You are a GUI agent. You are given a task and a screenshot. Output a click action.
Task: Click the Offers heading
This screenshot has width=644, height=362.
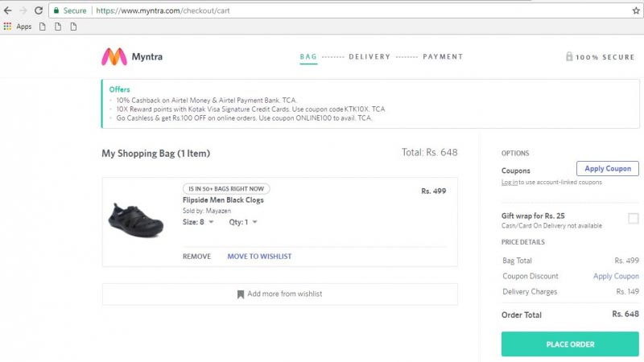tap(119, 89)
